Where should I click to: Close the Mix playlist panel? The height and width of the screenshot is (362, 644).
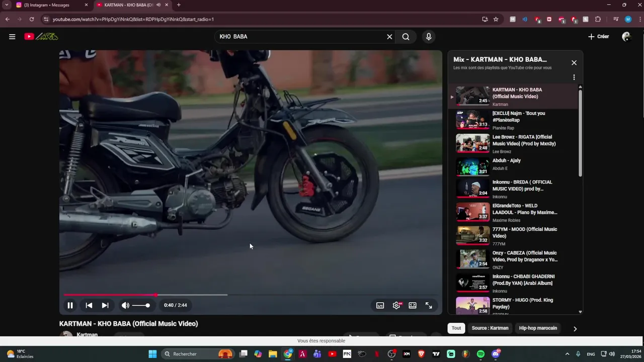(574, 63)
